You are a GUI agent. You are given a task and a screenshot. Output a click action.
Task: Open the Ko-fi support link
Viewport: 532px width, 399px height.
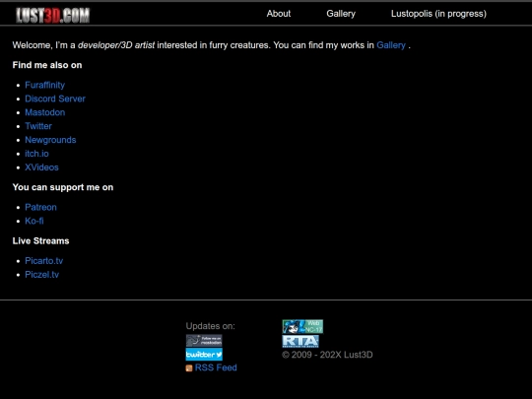pos(34,221)
